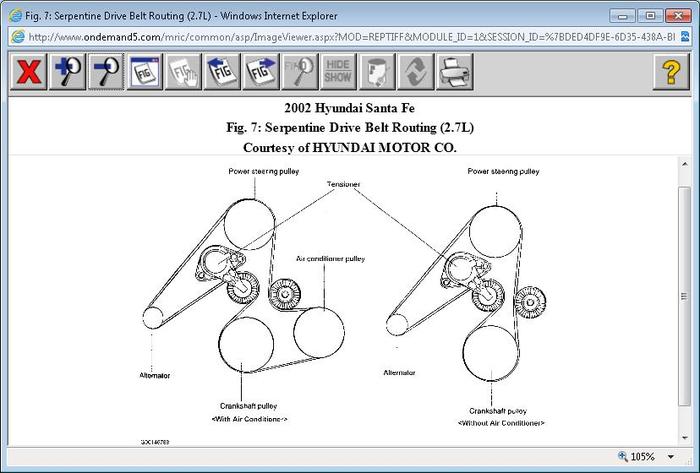Open help with yellow question mark
This screenshot has width=700, height=473.
coord(671,71)
